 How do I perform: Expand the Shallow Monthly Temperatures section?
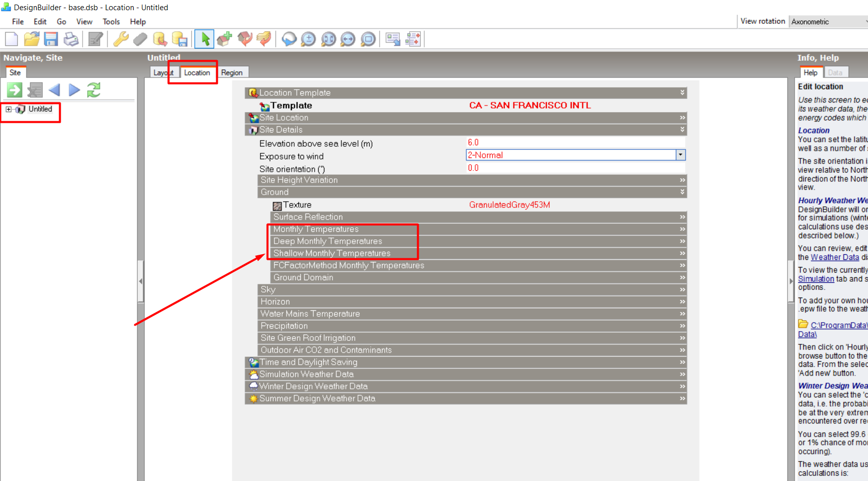tap(478, 253)
